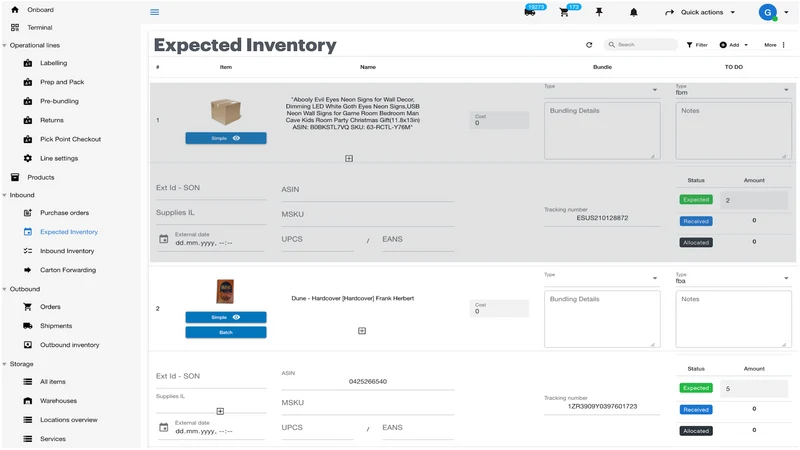Click the Line settings gear icon

tap(28, 158)
